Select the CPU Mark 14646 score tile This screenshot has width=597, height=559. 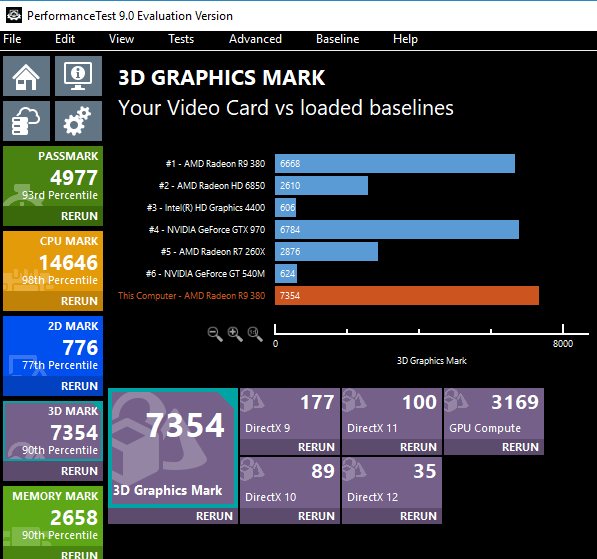[x=53, y=261]
